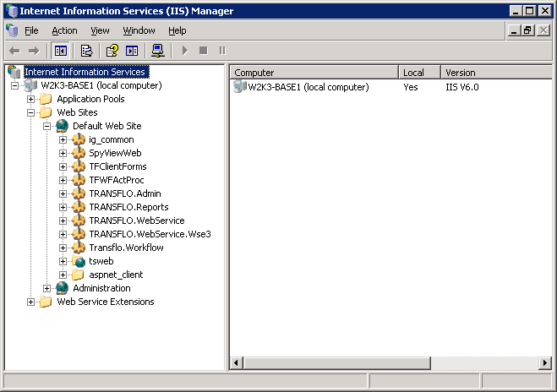Image resolution: width=557 pixels, height=392 pixels.
Task: Minimize the inner MDI child window
Action: [x=514, y=30]
